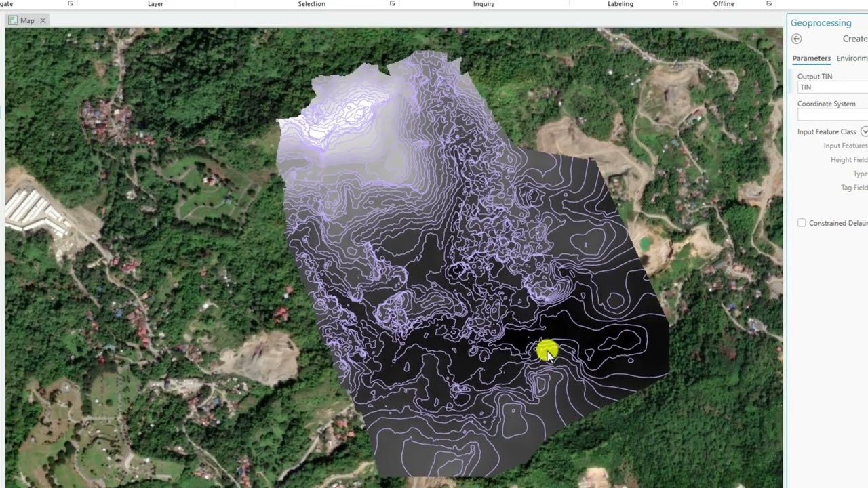Click the Layer ribbon group label
Image resolution: width=868 pixels, height=488 pixels.
pyautogui.click(x=155, y=4)
